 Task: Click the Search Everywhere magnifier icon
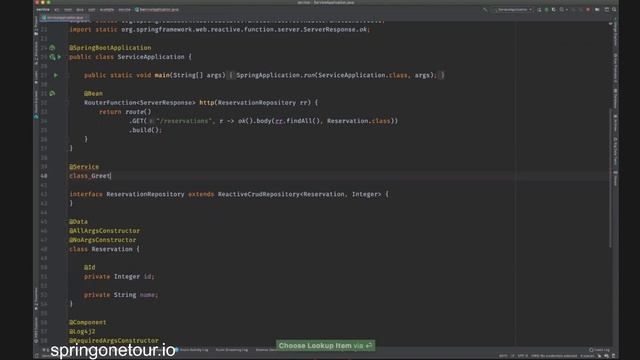point(614,9)
